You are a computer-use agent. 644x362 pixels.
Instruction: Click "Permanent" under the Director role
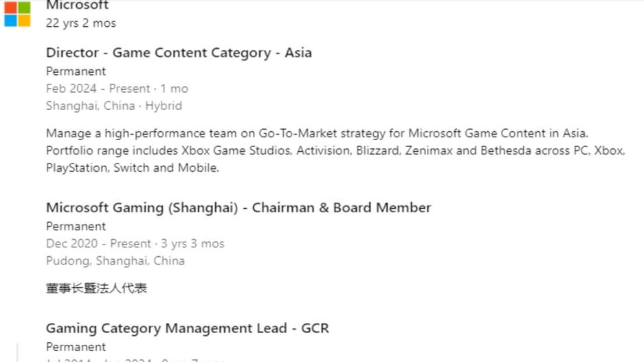pyautogui.click(x=76, y=71)
